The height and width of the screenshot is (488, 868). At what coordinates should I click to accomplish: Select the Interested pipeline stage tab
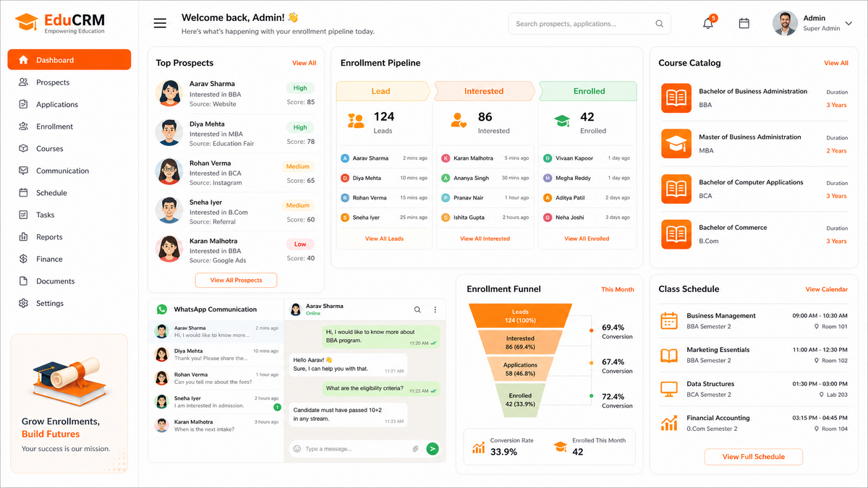[x=484, y=91]
